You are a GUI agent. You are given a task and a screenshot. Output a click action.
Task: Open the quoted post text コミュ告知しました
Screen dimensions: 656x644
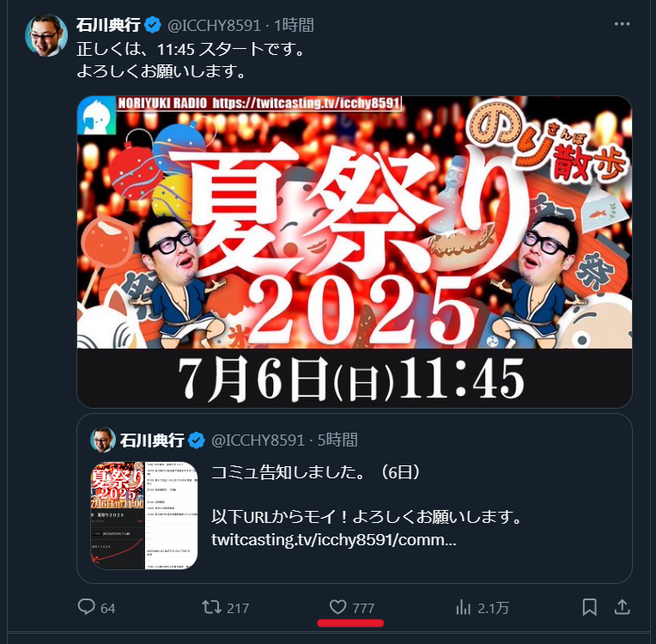(x=315, y=472)
